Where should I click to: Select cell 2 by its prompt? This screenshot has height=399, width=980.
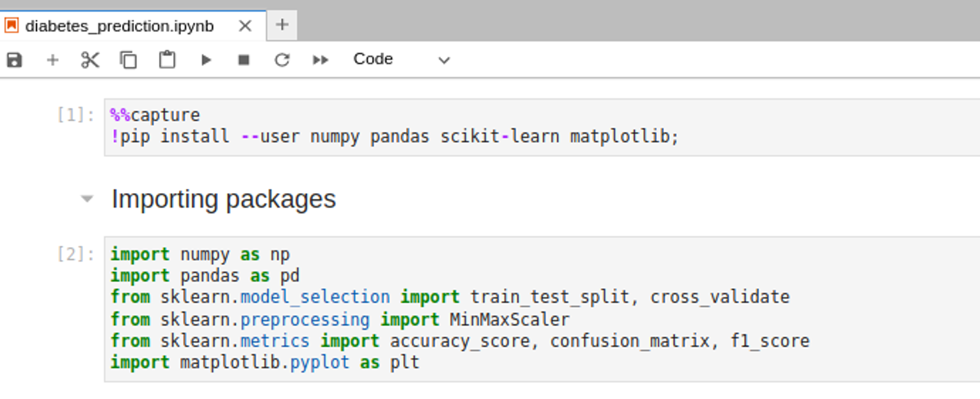click(75, 254)
